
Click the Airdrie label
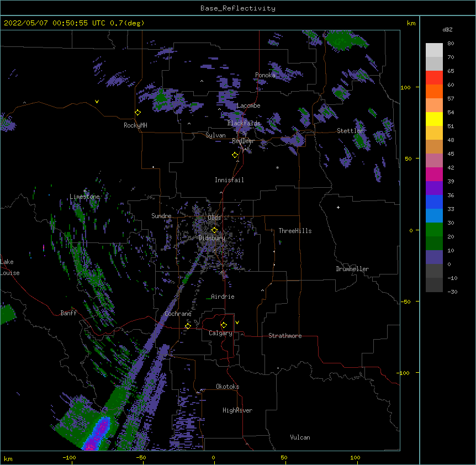click(223, 297)
